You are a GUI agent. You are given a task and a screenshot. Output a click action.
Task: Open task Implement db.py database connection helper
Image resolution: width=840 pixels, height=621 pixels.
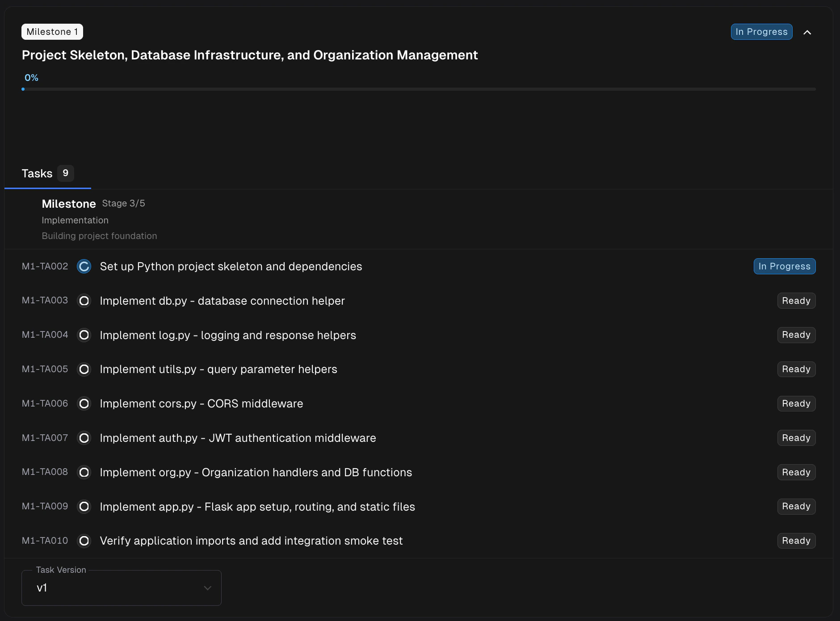222,301
